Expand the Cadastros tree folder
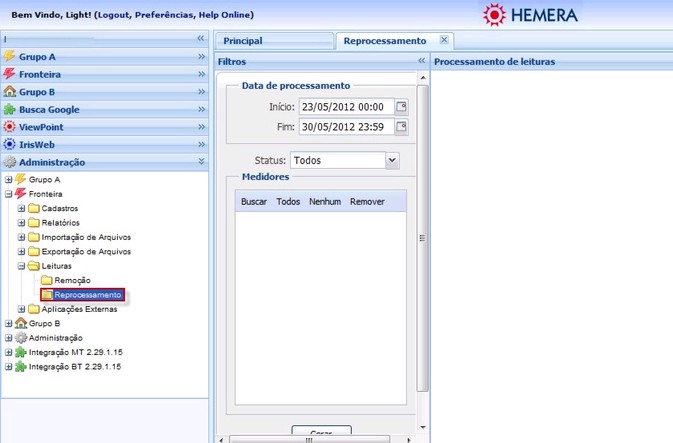 pos(22,209)
